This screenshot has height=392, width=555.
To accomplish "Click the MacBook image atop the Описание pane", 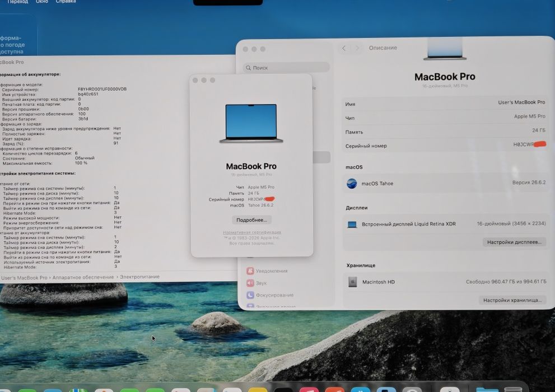I will click(445, 49).
